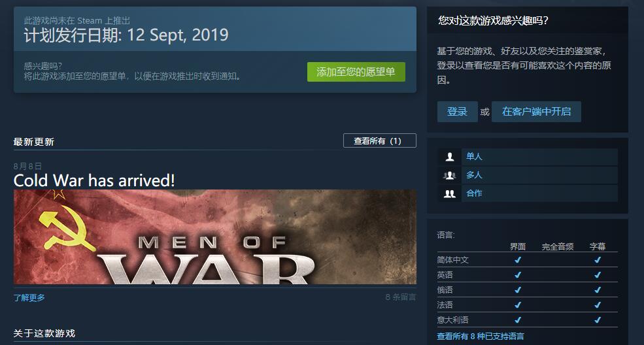Click the Men of War banner image
Screen dimensions: 644x345
[x=215, y=237]
